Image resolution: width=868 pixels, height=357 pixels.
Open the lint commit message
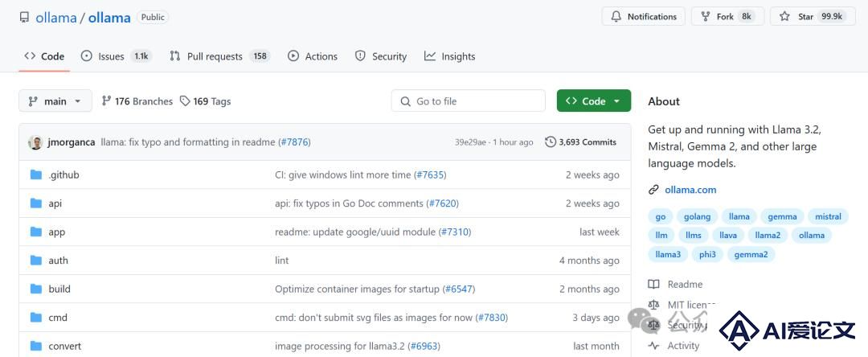(282, 261)
